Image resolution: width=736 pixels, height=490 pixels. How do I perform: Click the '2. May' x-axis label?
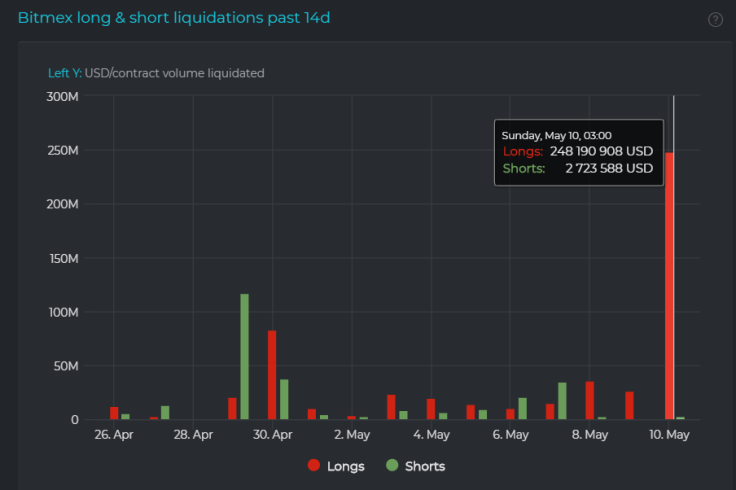(352, 435)
